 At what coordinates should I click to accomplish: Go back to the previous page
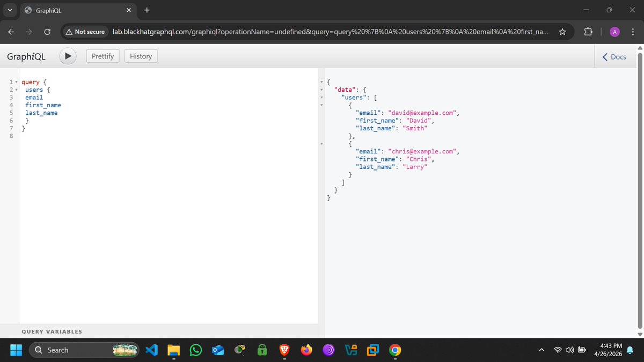(11, 32)
